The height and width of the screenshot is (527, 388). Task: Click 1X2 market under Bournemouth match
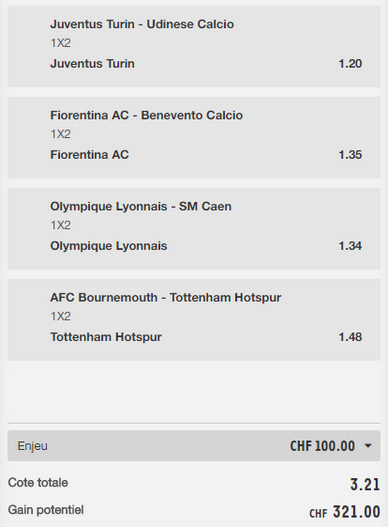point(61,316)
